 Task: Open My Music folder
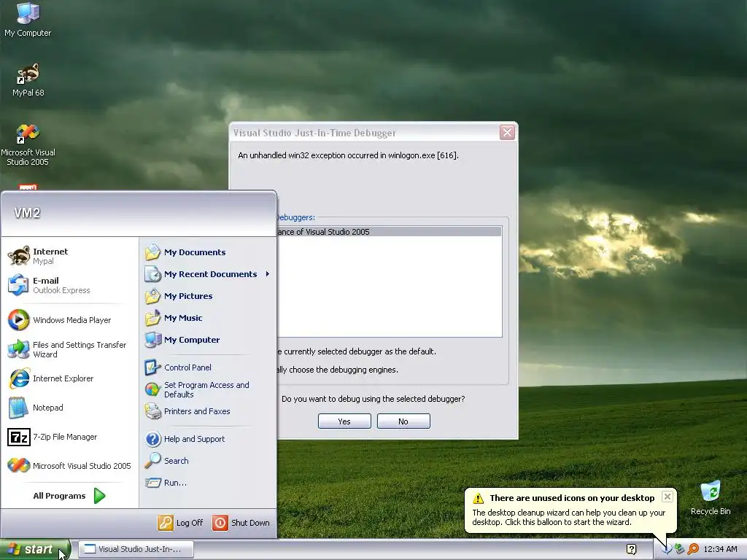208,318
